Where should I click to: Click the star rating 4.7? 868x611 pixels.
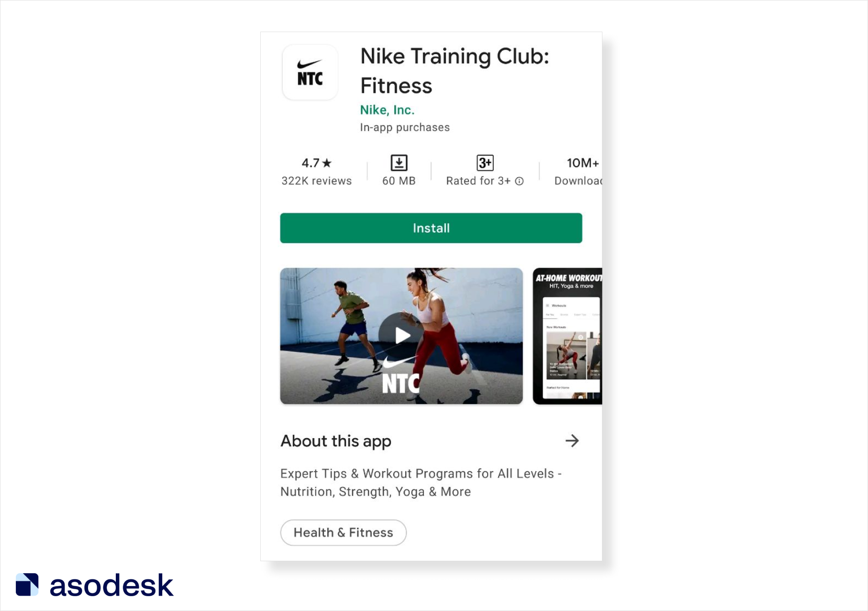pyautogui.click(x=316, y=163)
